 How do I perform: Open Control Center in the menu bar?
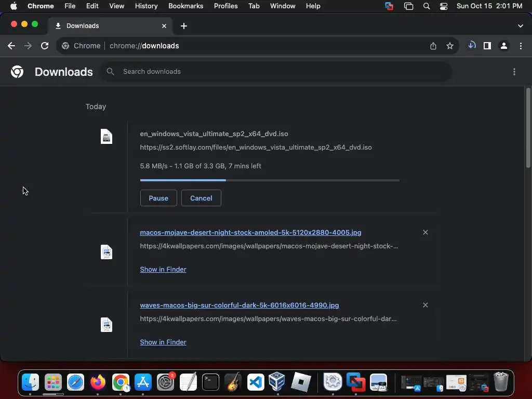coord(444,6)
